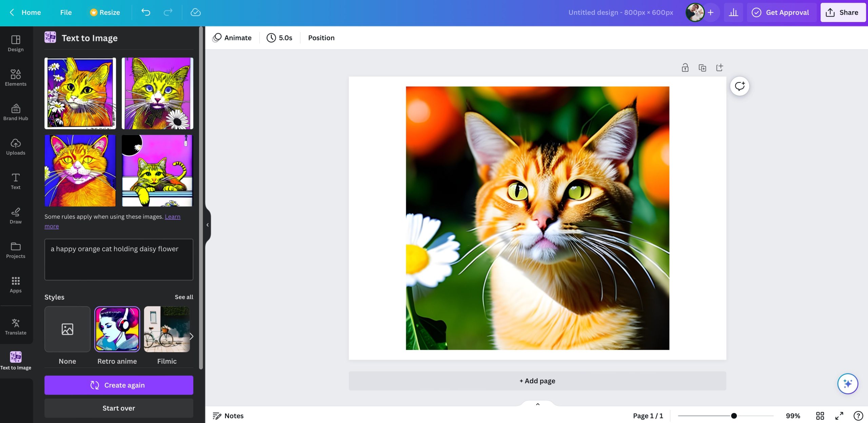The image size is (868, 423).
Task: Toggle grid view of pages
Action: (820, 416)
